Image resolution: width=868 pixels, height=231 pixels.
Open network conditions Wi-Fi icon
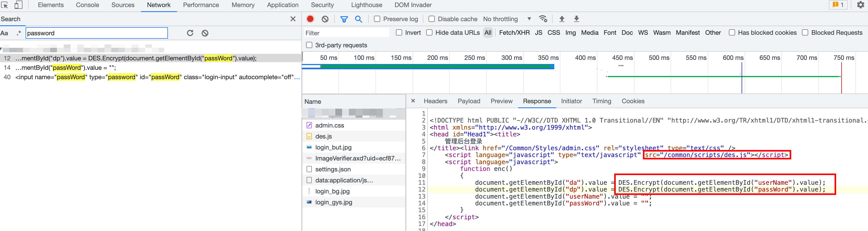(x=543, y=19)
